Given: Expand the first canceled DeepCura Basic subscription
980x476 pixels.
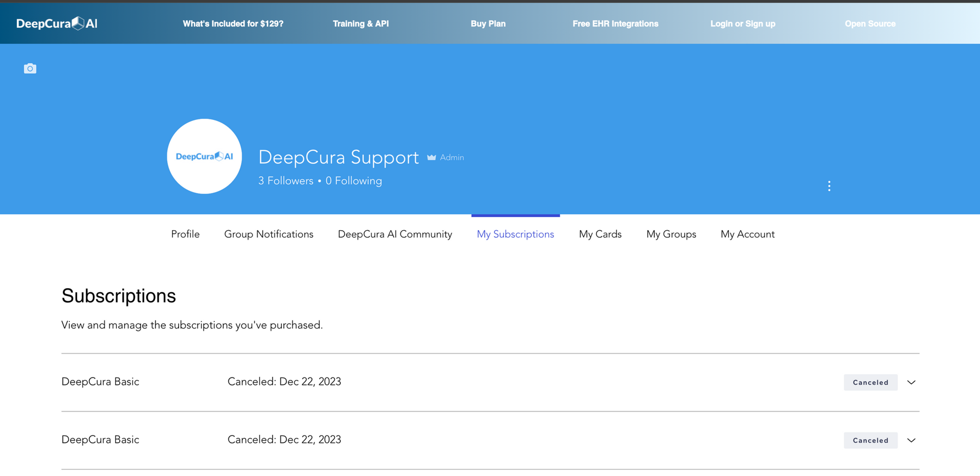Looking at the screenshot, I should (911, 382).
